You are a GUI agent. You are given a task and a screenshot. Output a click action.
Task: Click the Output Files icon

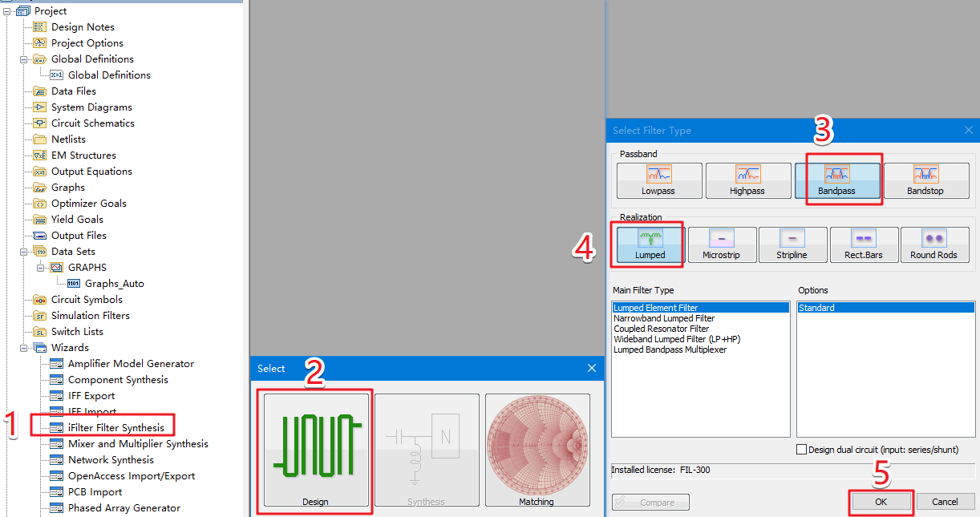click(39, 236)
